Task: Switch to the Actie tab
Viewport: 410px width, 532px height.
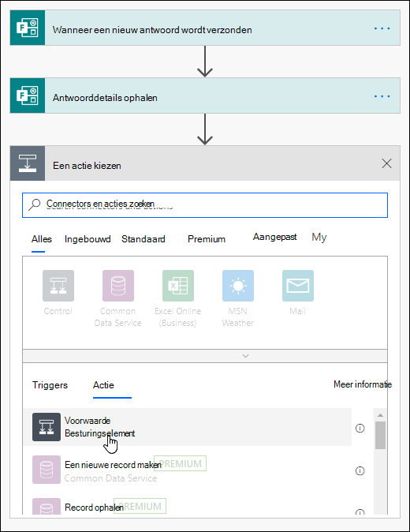Action: (x=103, y=385)
